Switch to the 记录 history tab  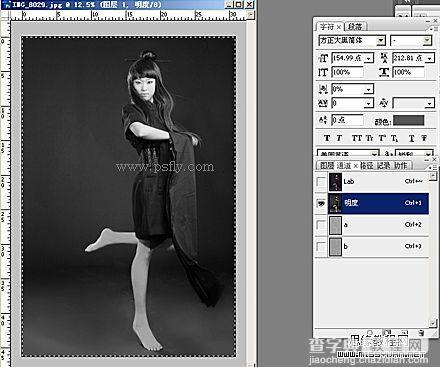pyautogui.click(x=383, y=165)
